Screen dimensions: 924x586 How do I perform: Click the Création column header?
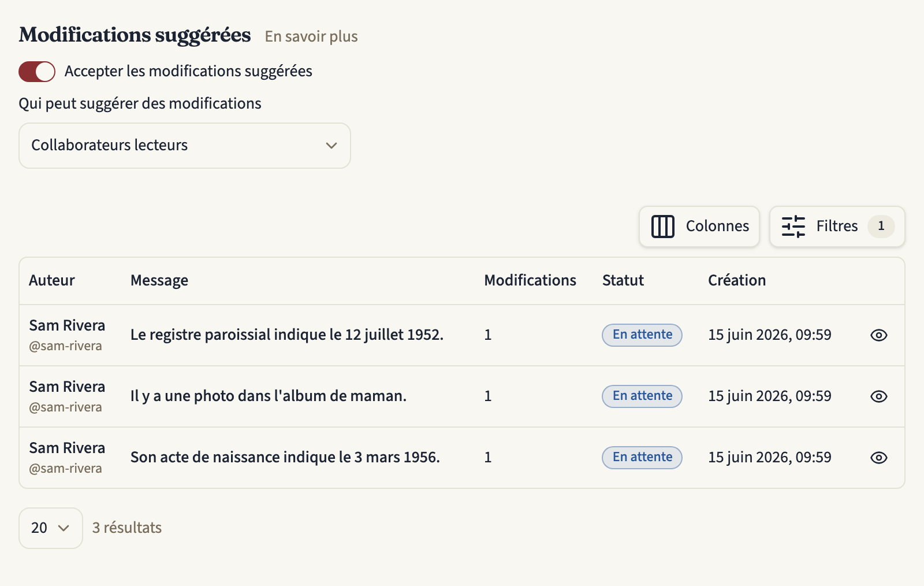click(737, 280)
